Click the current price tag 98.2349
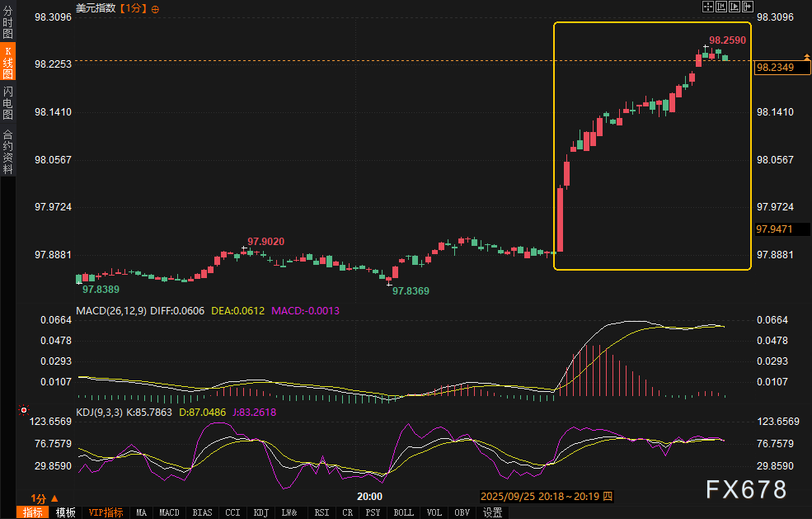The height and width of the screenshot is (519, 812). pos(782,68)
